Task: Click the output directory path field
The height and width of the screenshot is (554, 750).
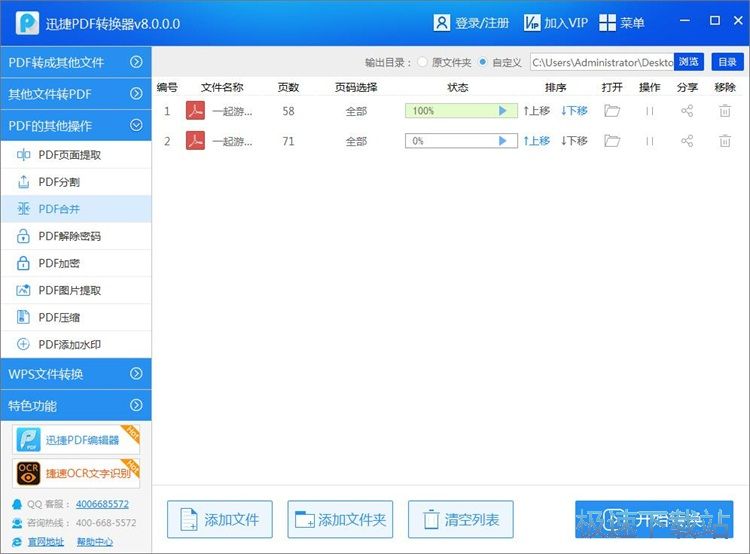Action: click(x=602, y=62)
